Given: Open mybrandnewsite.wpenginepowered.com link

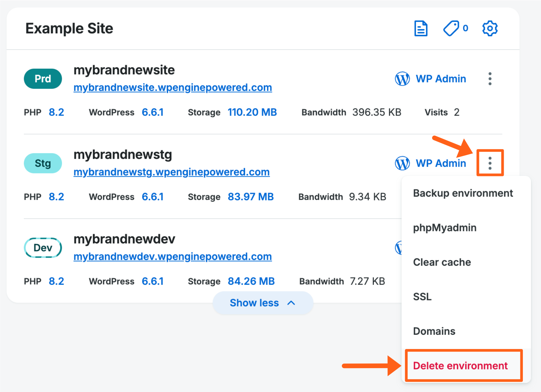Looking at the screenshot, I should (173, 87).
